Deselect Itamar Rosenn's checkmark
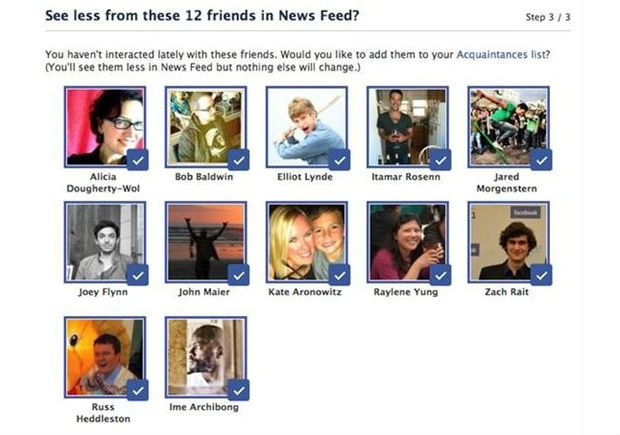 coord(440,160)
